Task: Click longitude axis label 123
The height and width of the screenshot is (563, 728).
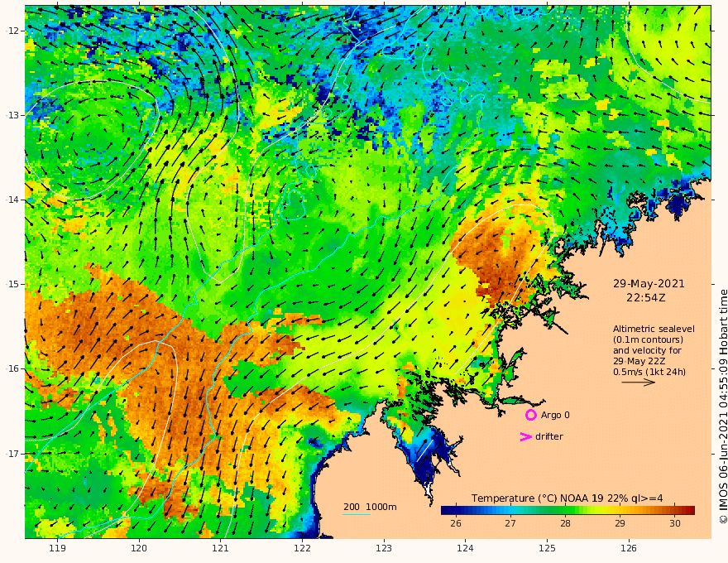Action: click(384, 549)
